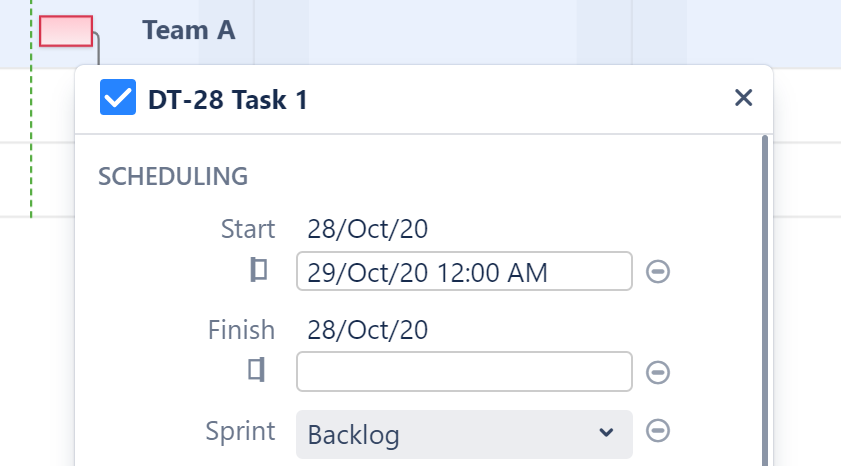Image resolution: width=841 pixels, height=466 pixels.
Task: Click the chevron arrow in the Sprint field
Action: click(x=605, y=433)
